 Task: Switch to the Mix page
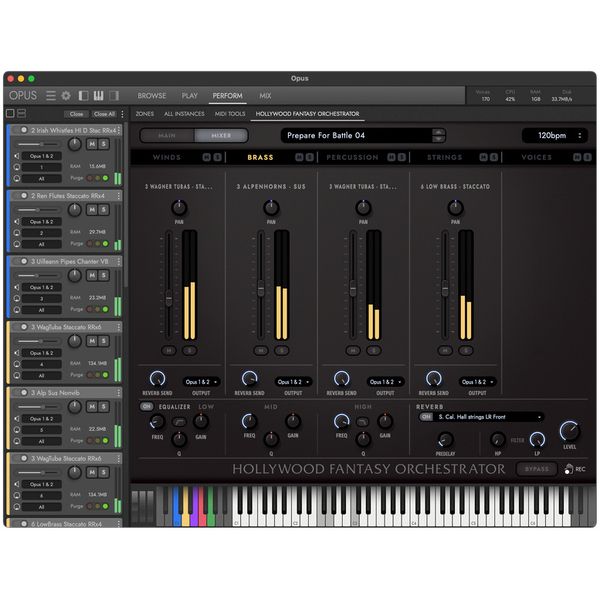tap(265, 96)
